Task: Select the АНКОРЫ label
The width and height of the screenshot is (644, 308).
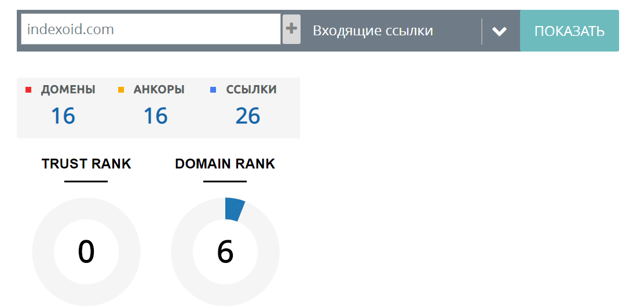Action: (159, 90)
